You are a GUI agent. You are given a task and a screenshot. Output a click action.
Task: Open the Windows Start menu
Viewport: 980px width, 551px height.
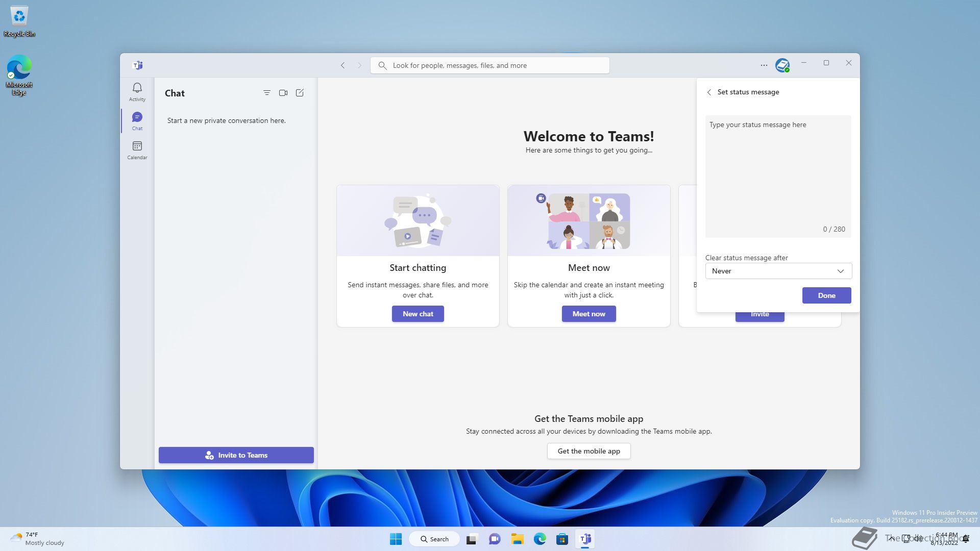[x=396, y=539]
